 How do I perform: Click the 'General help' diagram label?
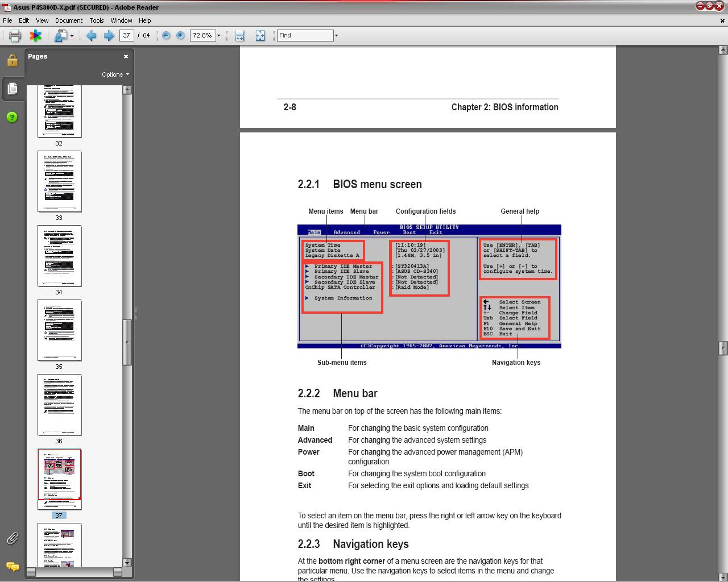point(520,211)
